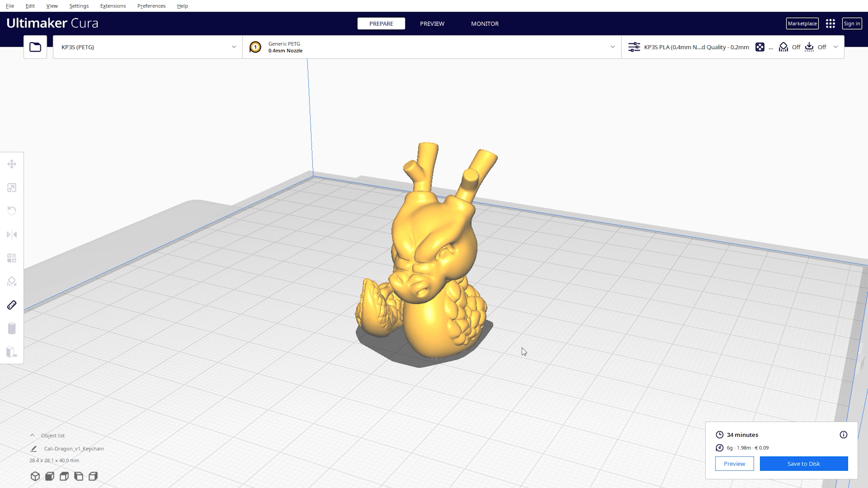This screenshot has height=488, width=868.
Task: Expand the Generic PETG material dropdown
Action: [x=432, y=47]
